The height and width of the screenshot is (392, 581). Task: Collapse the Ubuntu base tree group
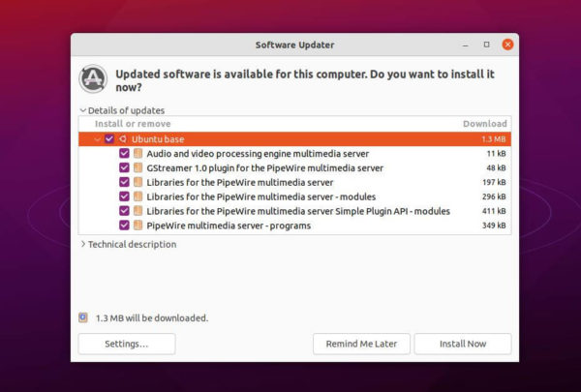(x=97, y=139)
